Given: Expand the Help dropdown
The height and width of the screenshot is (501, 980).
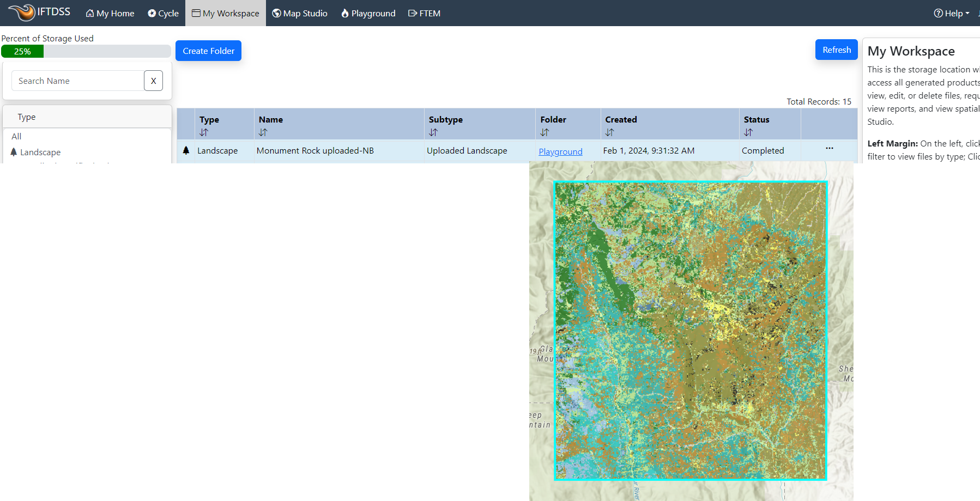Looking at the screenshot, I should (952, 13).
